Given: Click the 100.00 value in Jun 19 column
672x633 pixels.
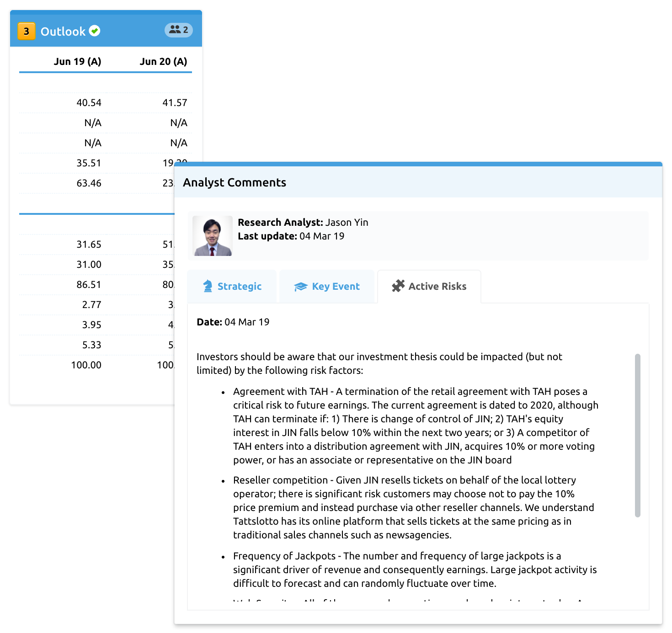Looking at the screenshot, I should click(86, 365).
